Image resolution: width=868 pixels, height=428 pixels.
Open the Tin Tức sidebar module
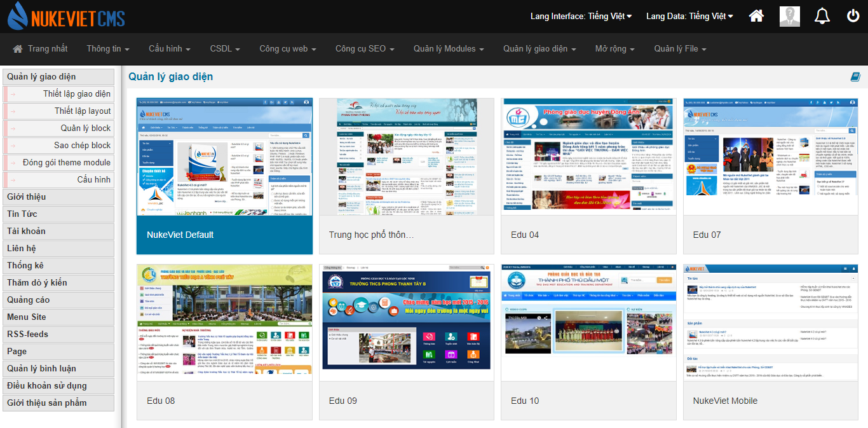(58, 214)
